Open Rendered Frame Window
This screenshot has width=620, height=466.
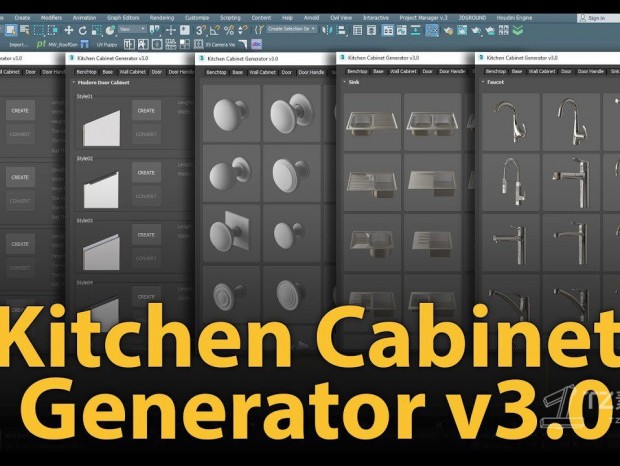tap(462, 30)
